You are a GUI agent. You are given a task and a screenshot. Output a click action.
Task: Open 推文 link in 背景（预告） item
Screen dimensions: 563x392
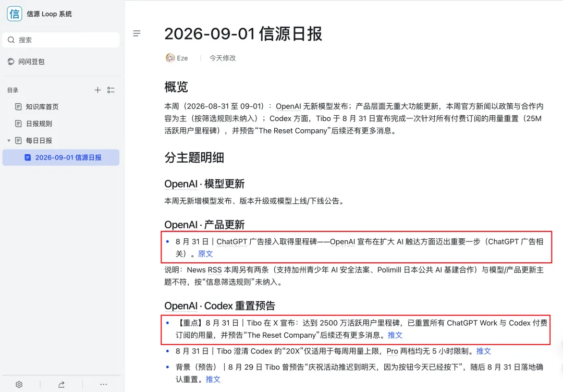click(x=213, y=379)
